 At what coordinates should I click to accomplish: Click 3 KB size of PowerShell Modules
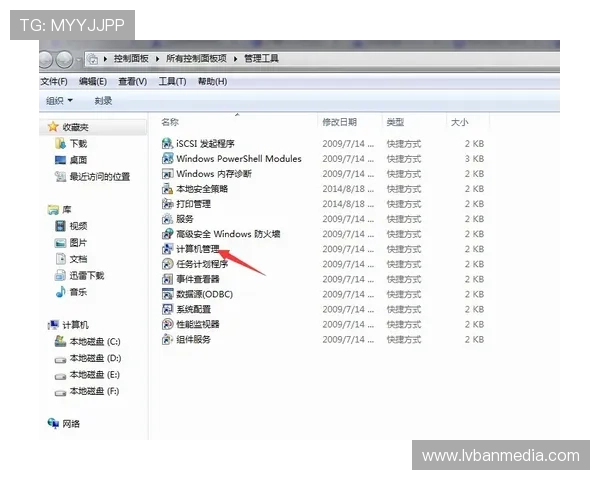click(474, 158)
